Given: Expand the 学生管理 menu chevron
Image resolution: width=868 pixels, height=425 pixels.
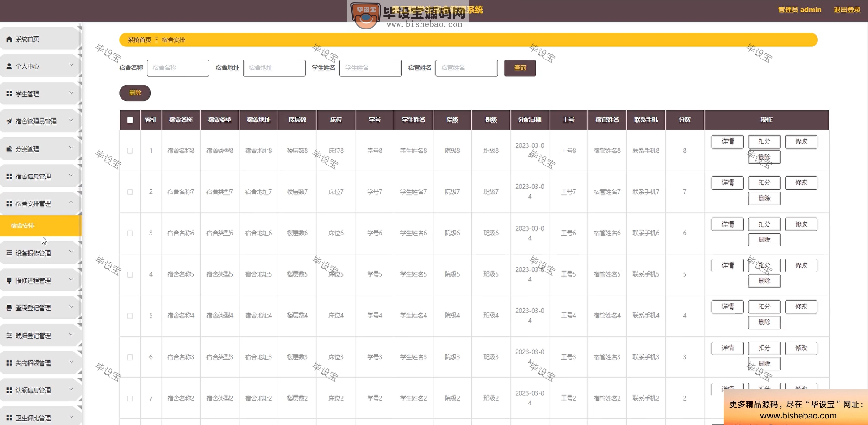Looking at the screenshot, I should [71, 93].
